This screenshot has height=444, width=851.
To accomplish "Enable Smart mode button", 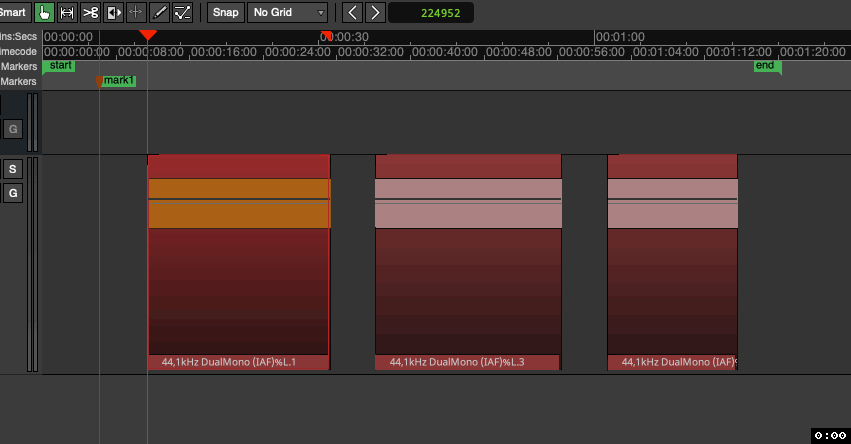I will point(14,12).
